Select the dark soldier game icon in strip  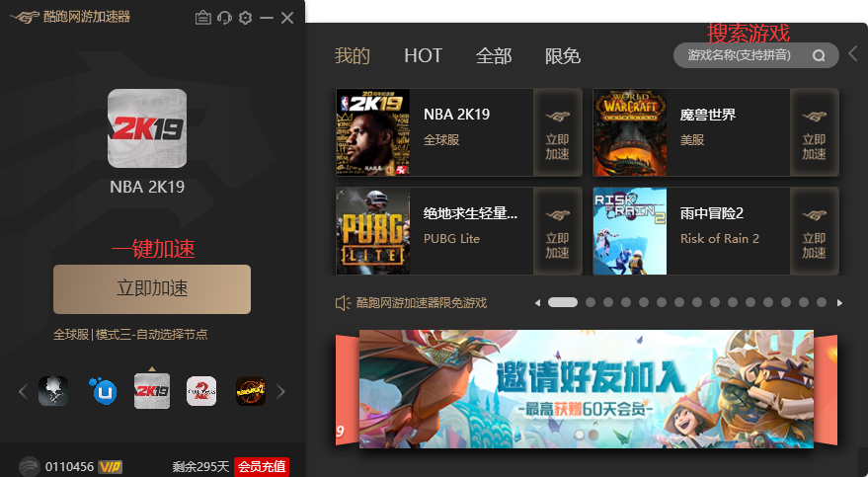[x=53, y=391]
